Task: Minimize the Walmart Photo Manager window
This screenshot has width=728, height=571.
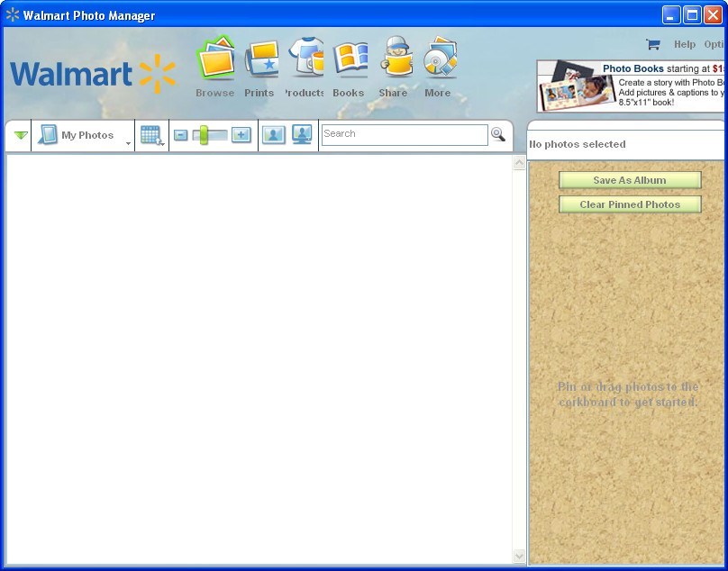Action: pos(670,14)
